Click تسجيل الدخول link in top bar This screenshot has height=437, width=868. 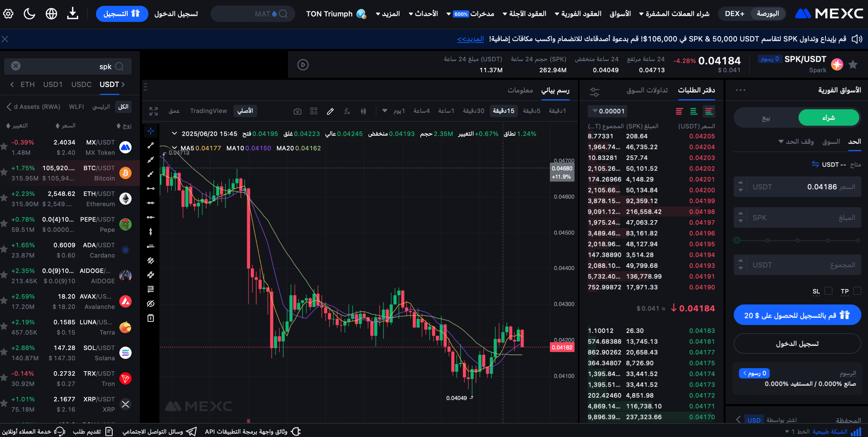pyautogui.click(x=176, y=14)
